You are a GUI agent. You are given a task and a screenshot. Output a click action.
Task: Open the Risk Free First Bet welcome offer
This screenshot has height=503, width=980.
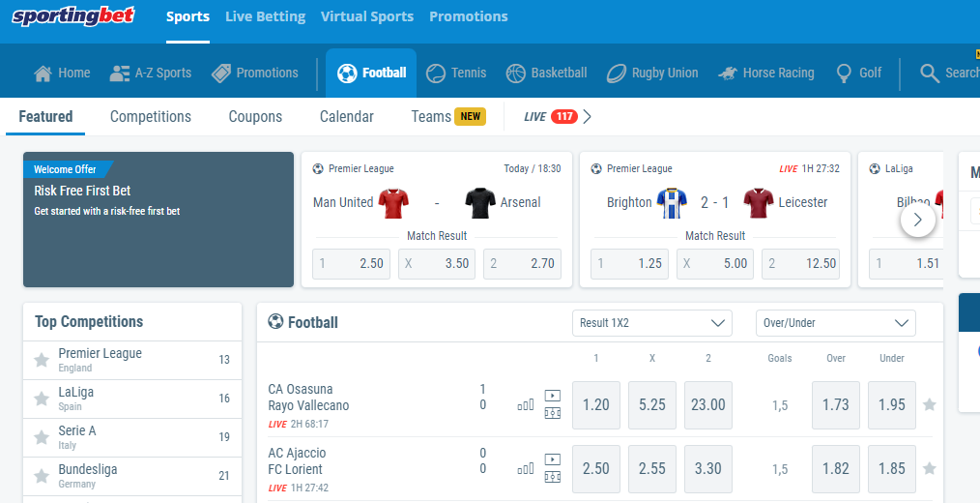click(159, 220)
